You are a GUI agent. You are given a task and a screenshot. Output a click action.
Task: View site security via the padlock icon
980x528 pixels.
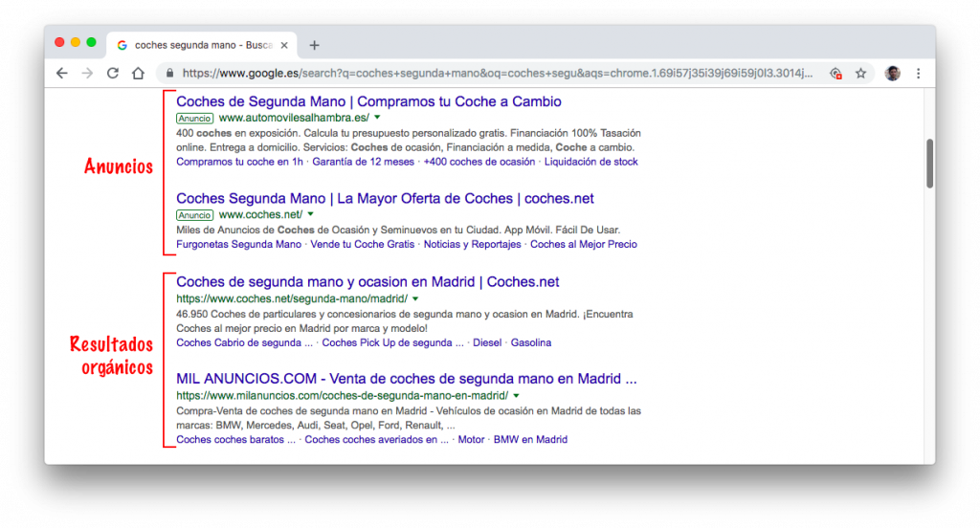[169, 73]
